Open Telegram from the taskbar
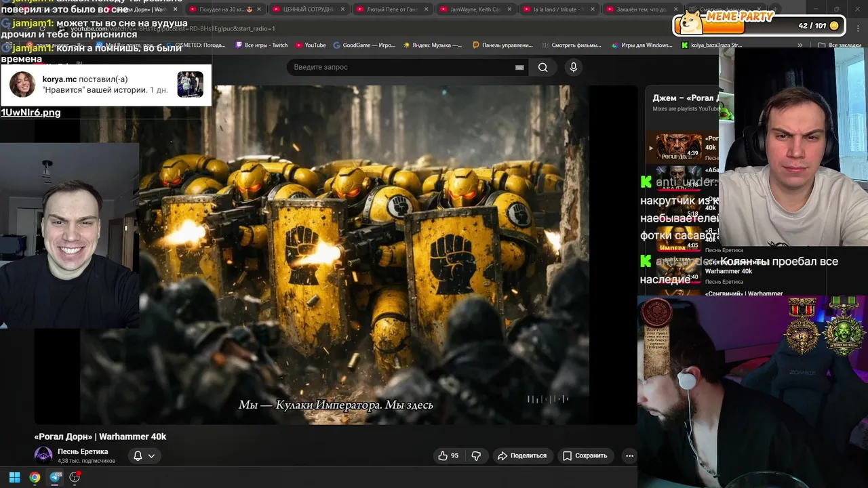 tap(56, 477)
